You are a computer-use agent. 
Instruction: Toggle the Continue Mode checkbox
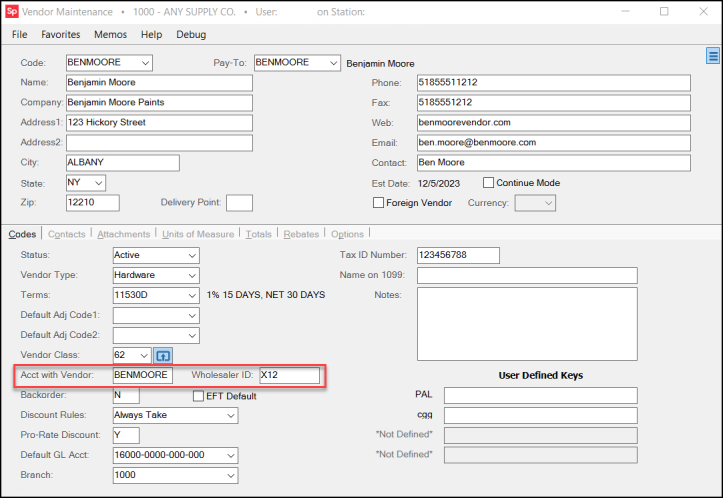click(x=488, y=183)
